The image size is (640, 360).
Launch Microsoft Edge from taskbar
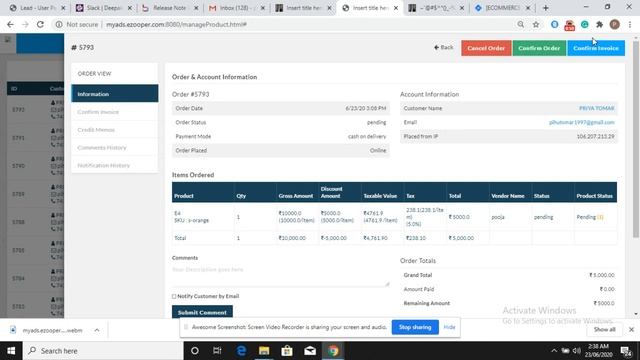coord(241,351)
